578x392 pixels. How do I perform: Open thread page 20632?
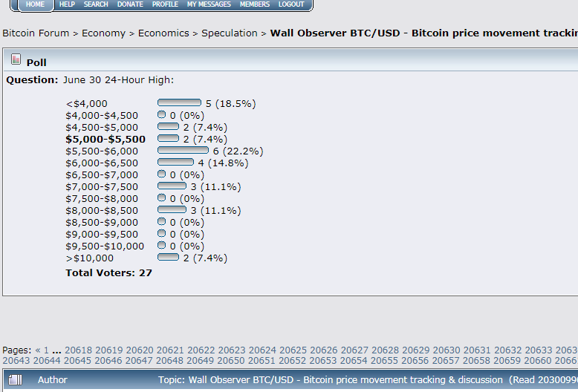(508, 350)
